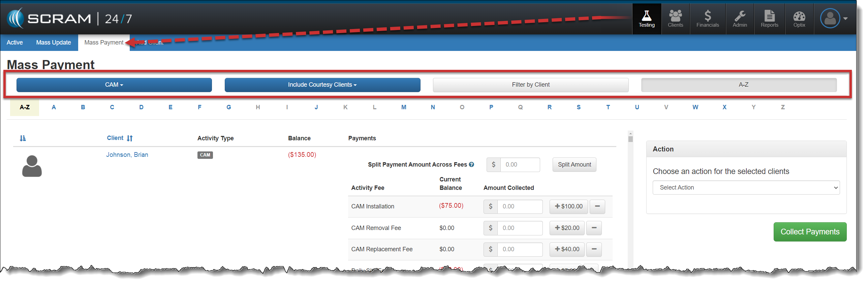This screenshot has width=868, height=287.
Task: Expand the CAM activity type dropdown
Action: coord(114,85)
